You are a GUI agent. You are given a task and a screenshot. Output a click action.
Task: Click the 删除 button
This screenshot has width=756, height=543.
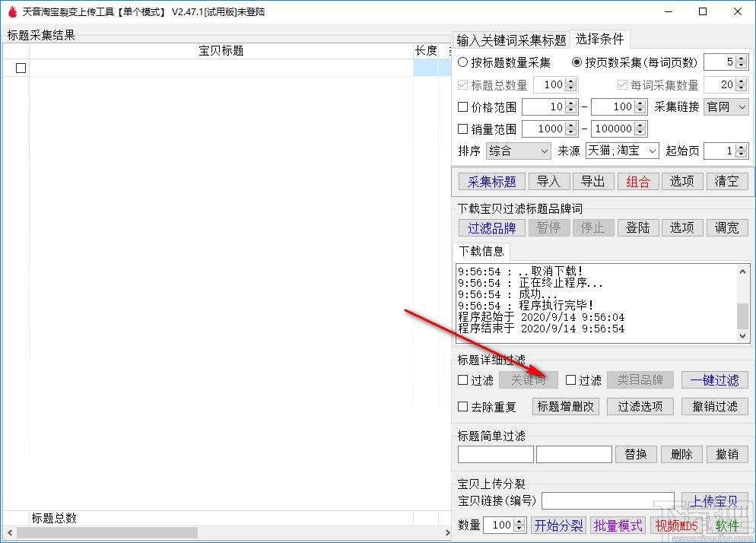point(681,454)
